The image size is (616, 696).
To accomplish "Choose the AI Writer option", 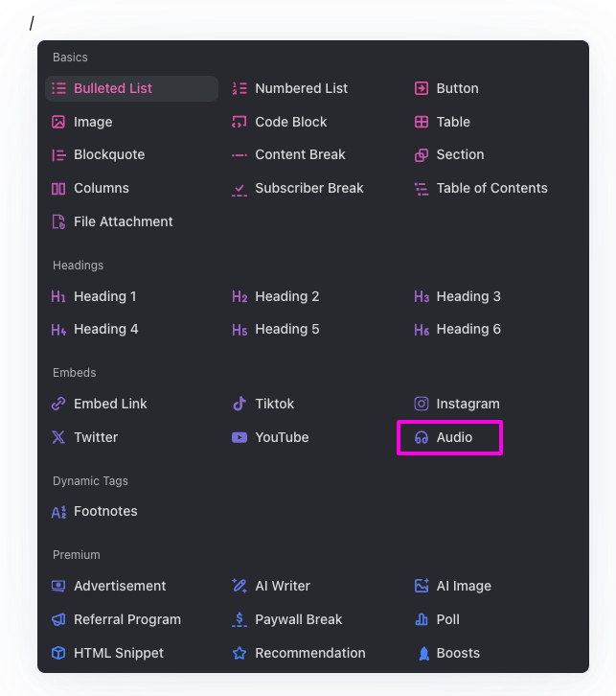I will click(x=283, y=586).
